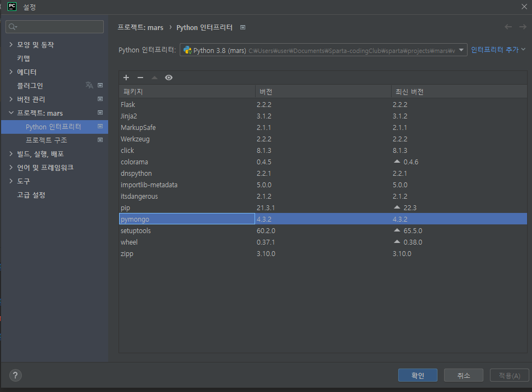The width and height of the screenshot is (532, 392).
Task: Select the importlib-metadata package row
Action: [323, 185]
